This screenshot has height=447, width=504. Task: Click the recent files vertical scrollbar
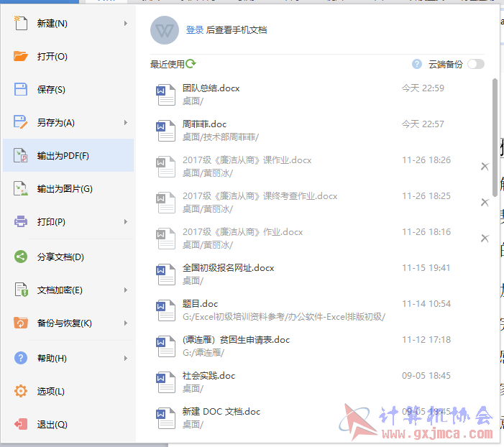[x=495, y=137]
